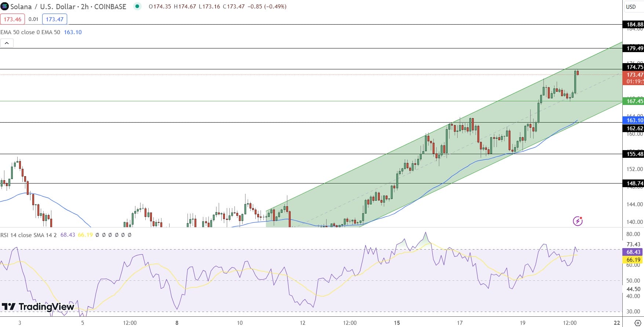Click the 184.88 horizontal line price label

coord(633,25)
